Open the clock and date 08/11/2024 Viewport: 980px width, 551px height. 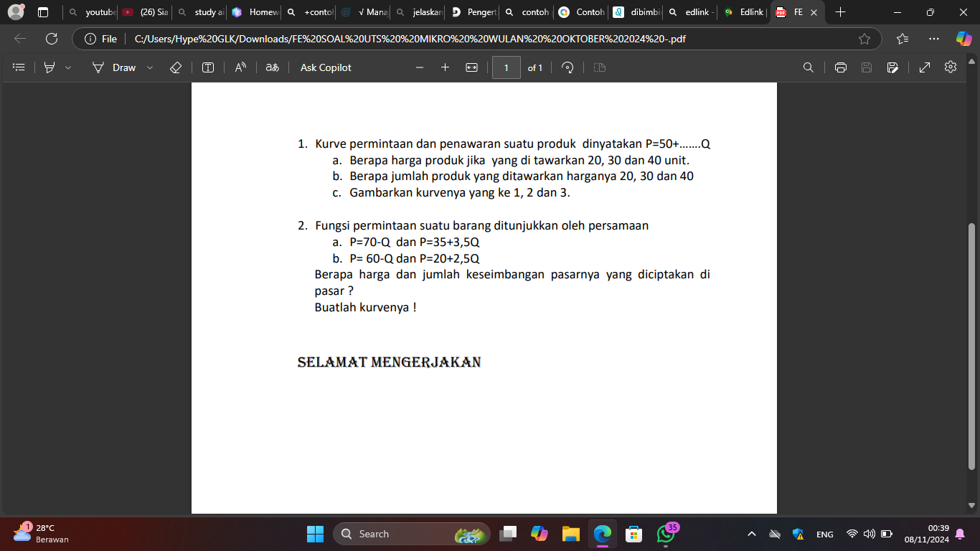(927, 533)
